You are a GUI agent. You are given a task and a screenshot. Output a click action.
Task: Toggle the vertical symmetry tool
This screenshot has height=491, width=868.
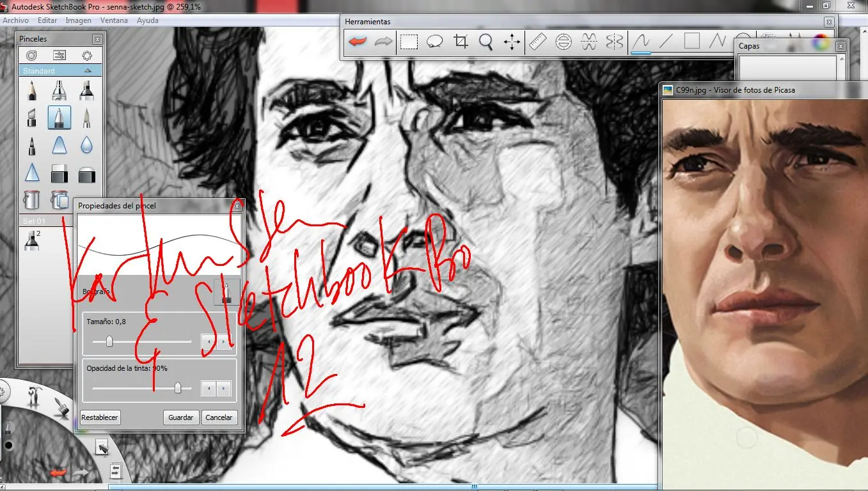[615, 42]
